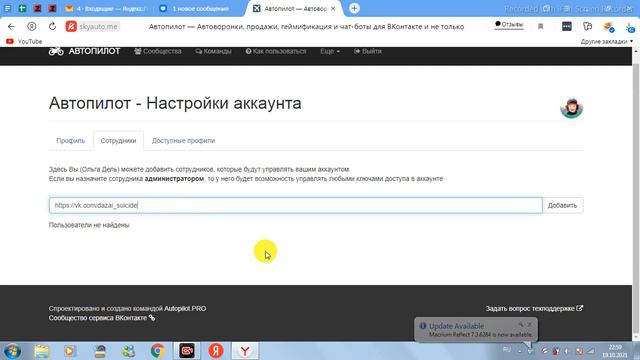Focus the VK profile URL input field
The height and width of the screenshot is (360, 640).
(x=296, y=205)
